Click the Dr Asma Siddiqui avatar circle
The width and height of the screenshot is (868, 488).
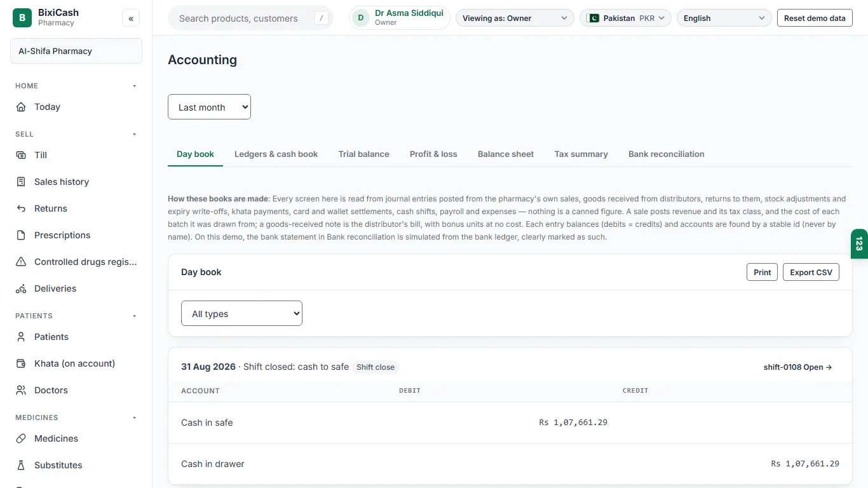361,18
